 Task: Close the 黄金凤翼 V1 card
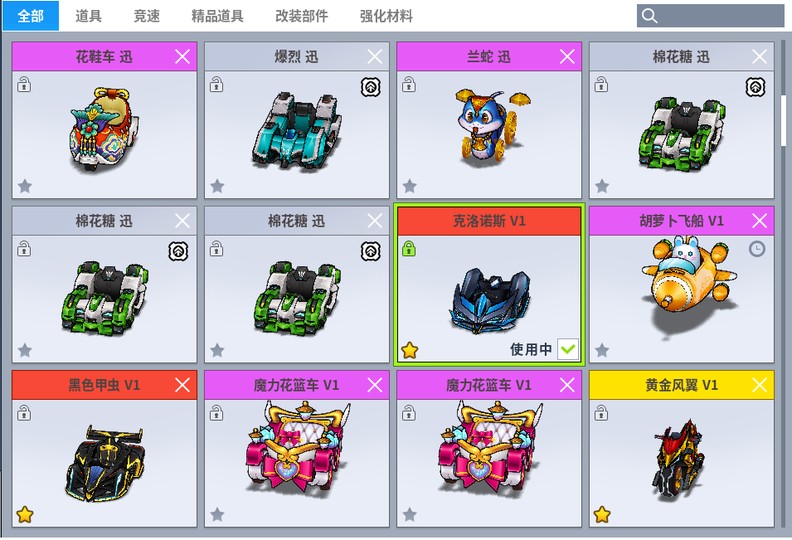coord(759,385)
